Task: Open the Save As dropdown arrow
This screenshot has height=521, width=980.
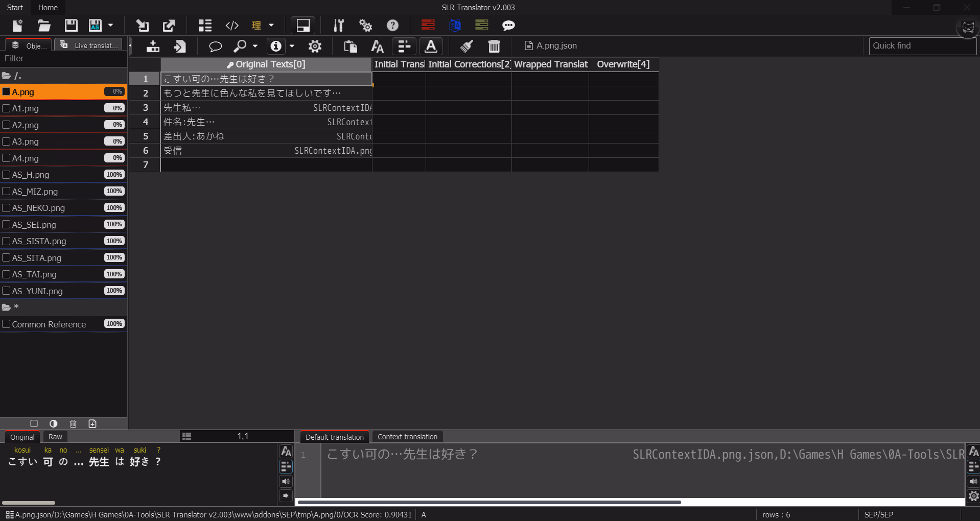Action: [x=110, y=26]
